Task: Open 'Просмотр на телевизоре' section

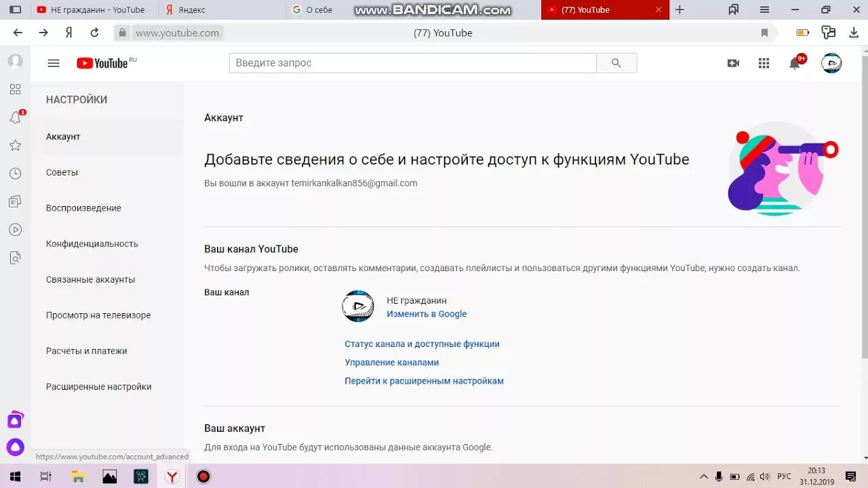Action: click(x=106, y=315)
